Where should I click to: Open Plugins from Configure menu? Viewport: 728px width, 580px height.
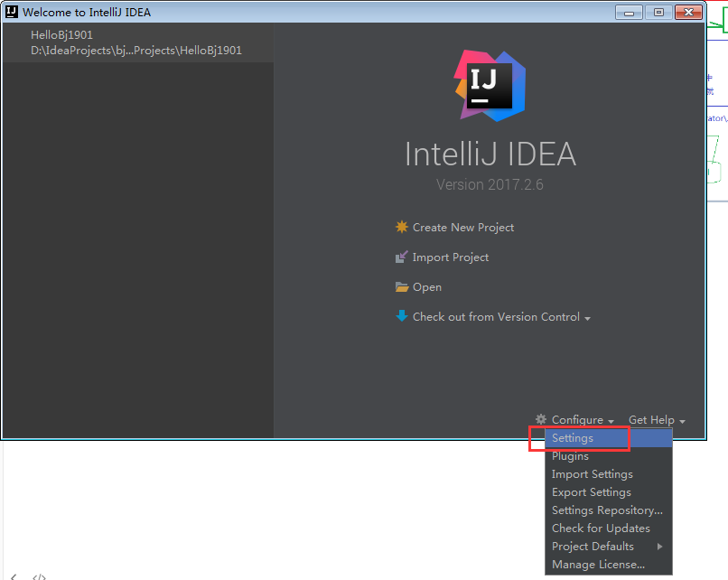[609, 456]
